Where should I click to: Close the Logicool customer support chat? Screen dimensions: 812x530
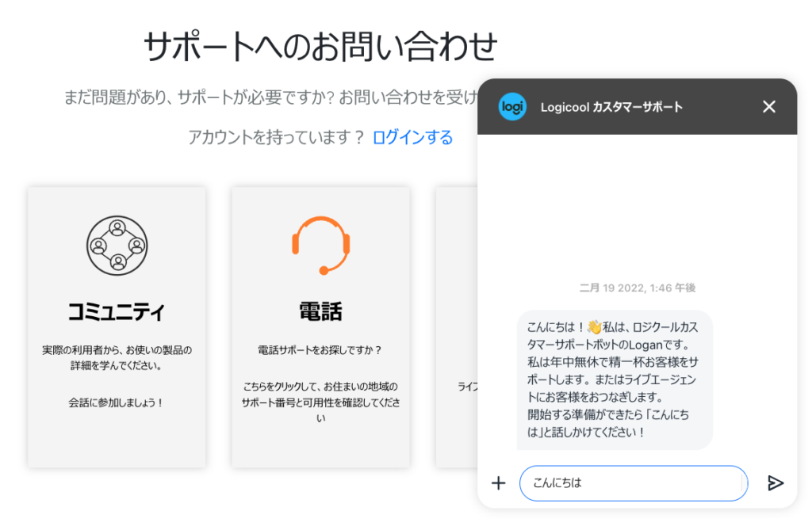click(x=769, y=107)
